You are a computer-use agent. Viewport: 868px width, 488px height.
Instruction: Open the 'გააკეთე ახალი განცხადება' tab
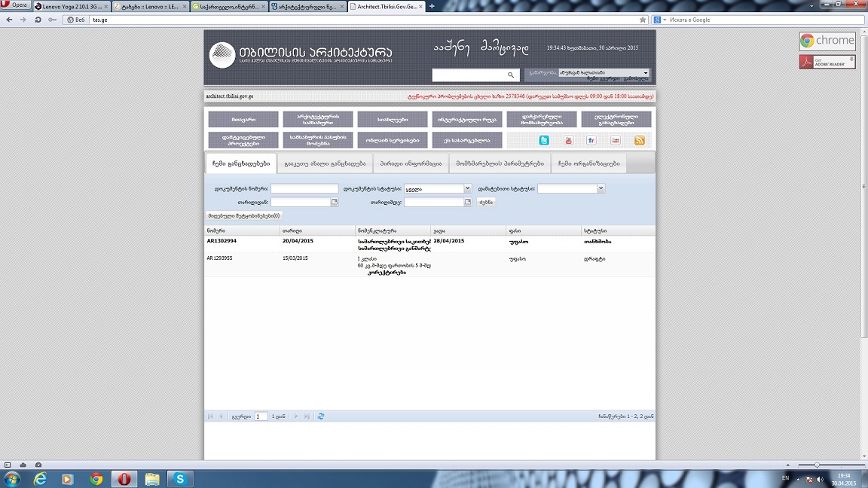click(325, 163)
